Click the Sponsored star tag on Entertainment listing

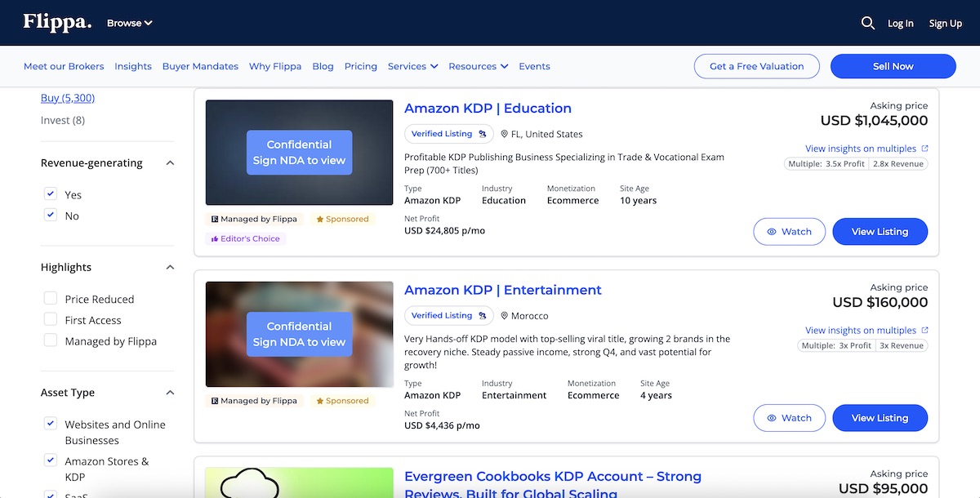tap(342, 402)
